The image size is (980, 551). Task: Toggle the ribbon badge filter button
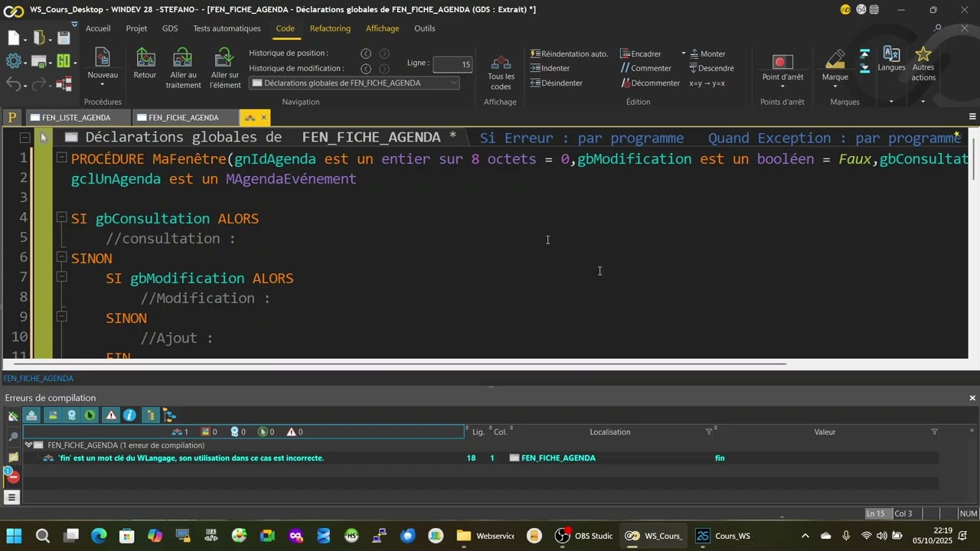(x=72, y=415)
